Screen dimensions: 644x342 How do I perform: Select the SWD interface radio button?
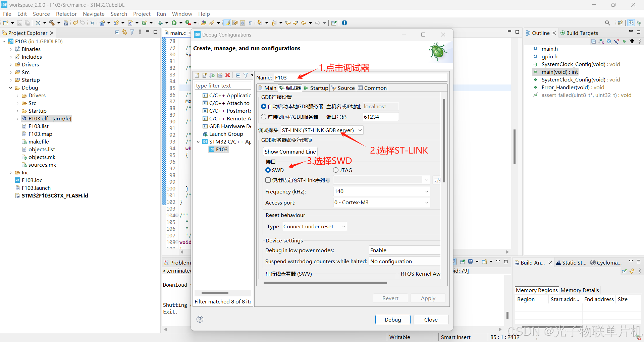(268, 170)
